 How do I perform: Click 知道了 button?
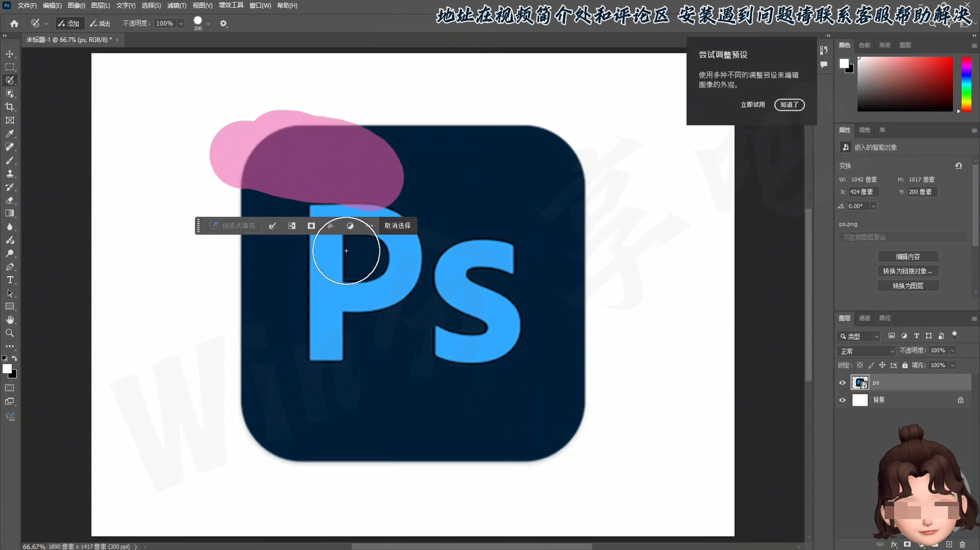(789, 105)
